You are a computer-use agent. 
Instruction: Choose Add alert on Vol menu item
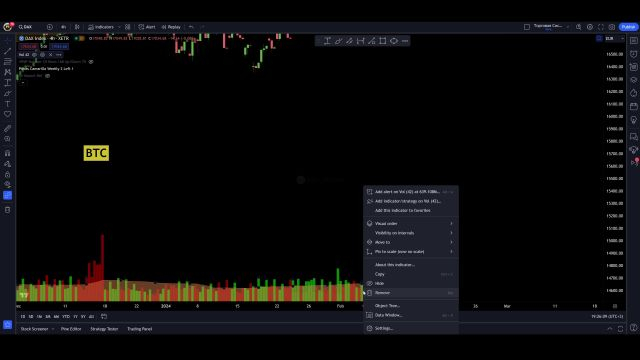point(411,191)
